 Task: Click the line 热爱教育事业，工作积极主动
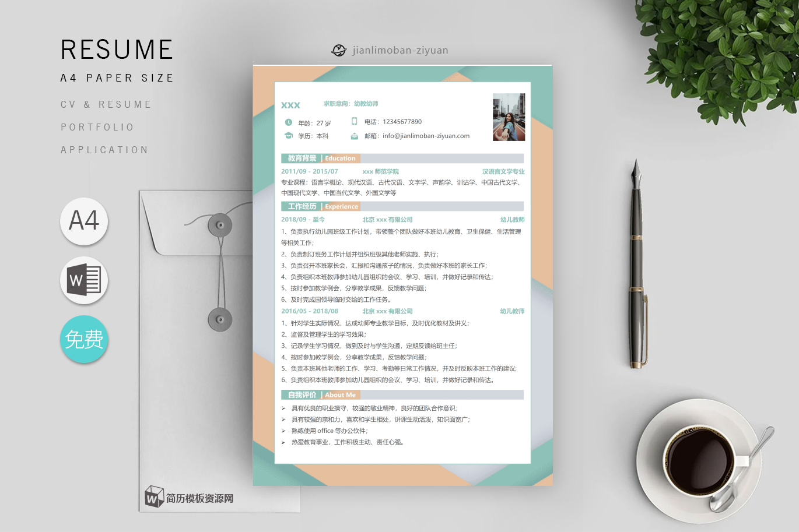(348, 442)
